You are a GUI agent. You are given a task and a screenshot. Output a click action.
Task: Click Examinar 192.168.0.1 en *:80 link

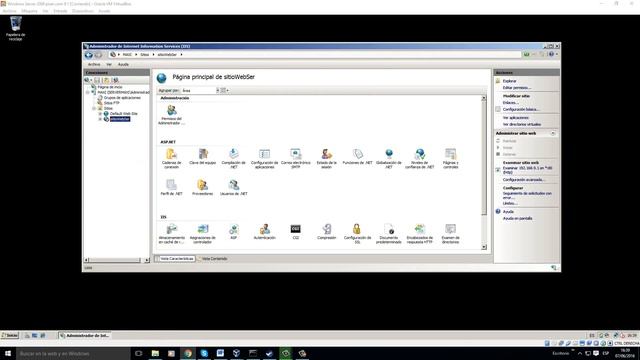[x=527, y=170]
